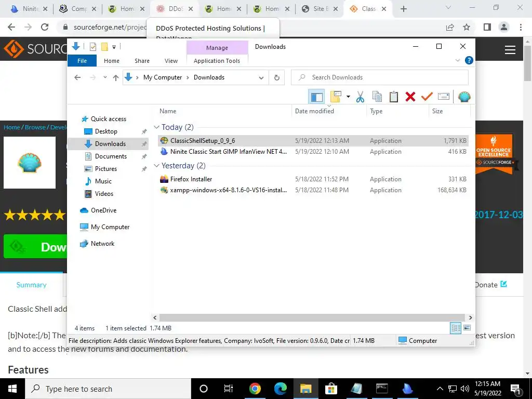Click the Search Downloads field
The image size is (532, 399).
coord(380,77)
